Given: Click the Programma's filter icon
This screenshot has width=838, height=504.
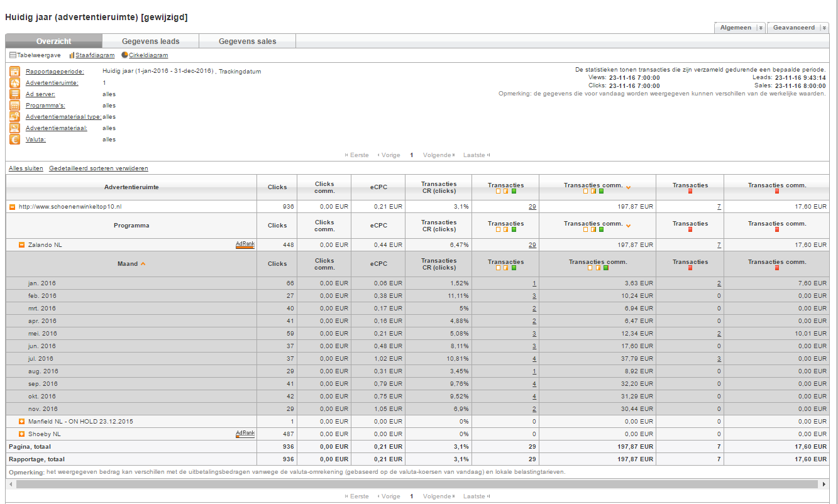Looking at the screenshot, I should pyautogui.click(x=15, y=106).
